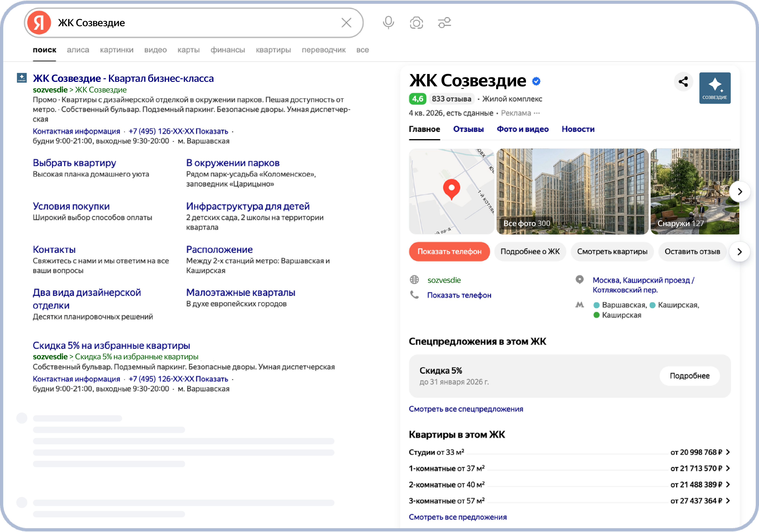Open the Условия покупки sitelink

(x=71, y=206)
